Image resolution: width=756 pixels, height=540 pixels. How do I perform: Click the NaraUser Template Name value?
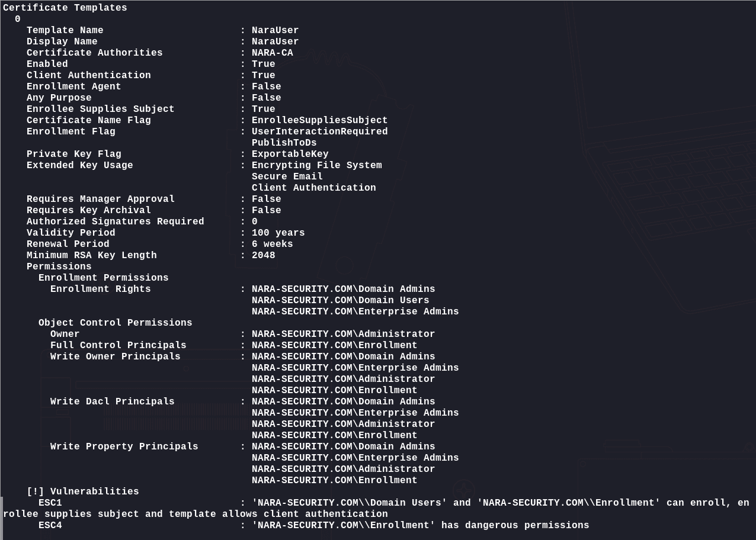[275, 30]
